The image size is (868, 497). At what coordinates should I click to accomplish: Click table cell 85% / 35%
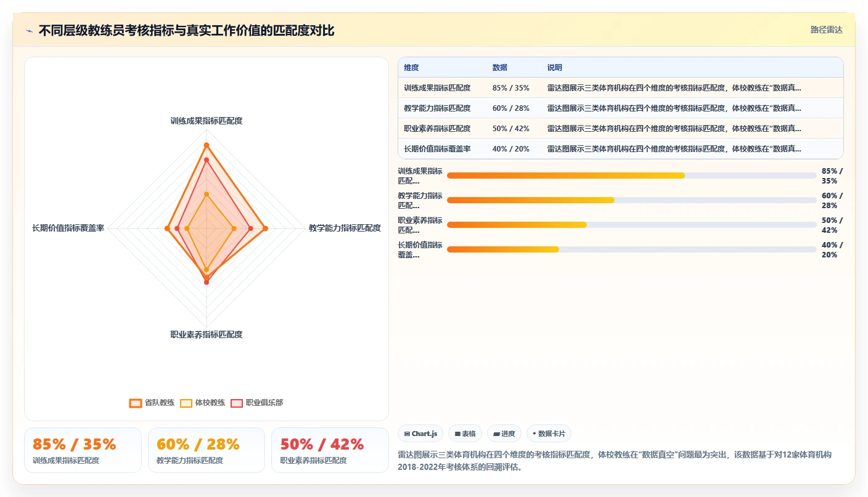[x=510, y=88]
